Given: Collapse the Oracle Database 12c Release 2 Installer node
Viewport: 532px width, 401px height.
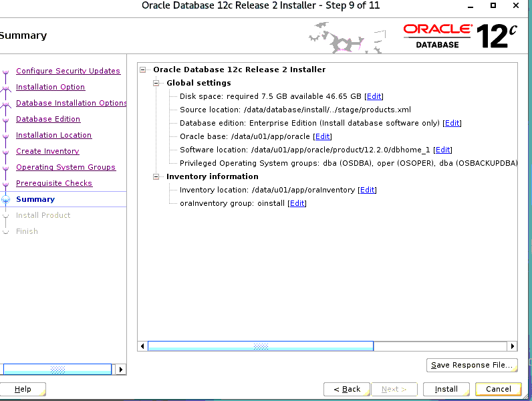Looking at the screenshot, I should pyautogui.click(x=143, y=70).
